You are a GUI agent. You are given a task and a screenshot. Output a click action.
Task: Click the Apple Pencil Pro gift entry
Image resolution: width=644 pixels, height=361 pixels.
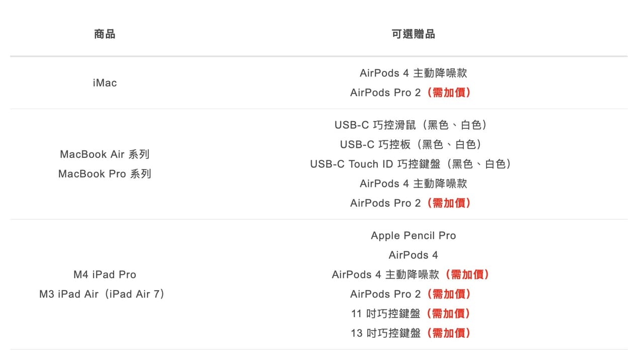point(414,235)
